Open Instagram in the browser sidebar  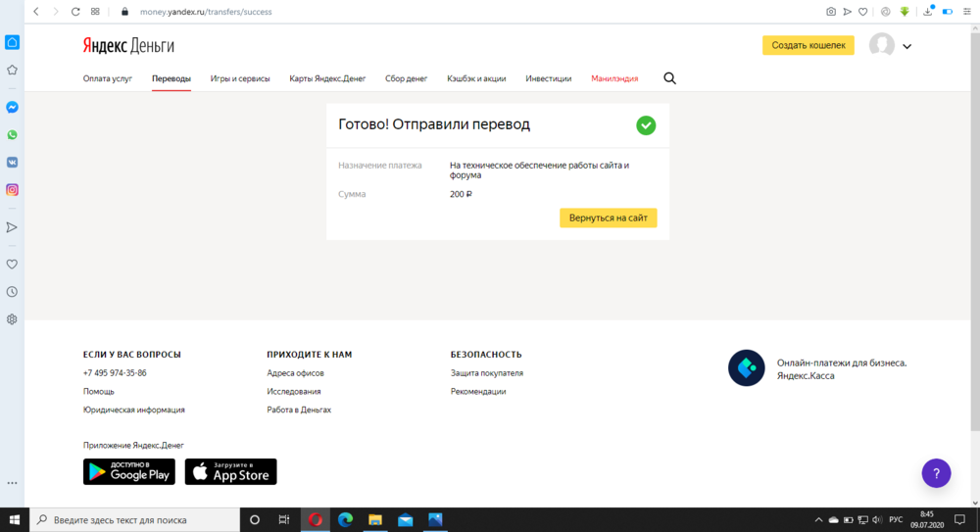tap(12, 190)
